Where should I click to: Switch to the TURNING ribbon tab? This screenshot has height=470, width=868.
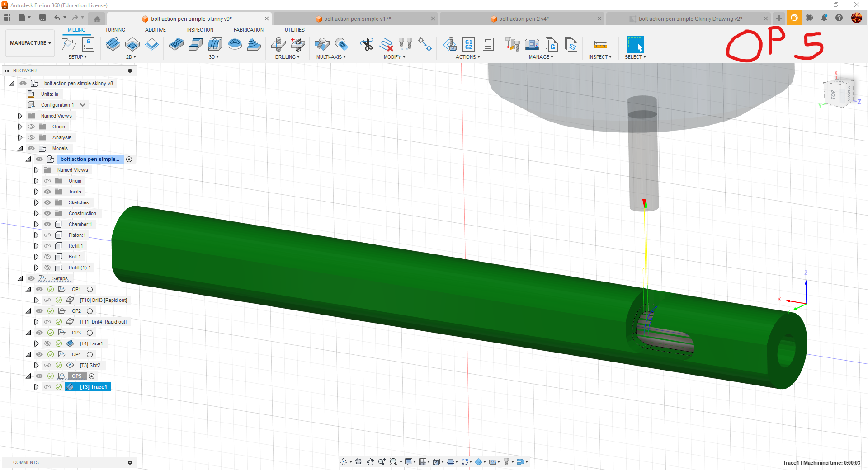115,30
